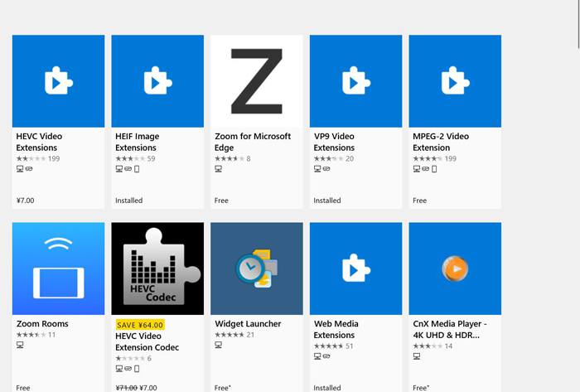
Task: Click the PC device icon under Zoom Rooms
Action: pyautogui.click(x=20, y=345)
